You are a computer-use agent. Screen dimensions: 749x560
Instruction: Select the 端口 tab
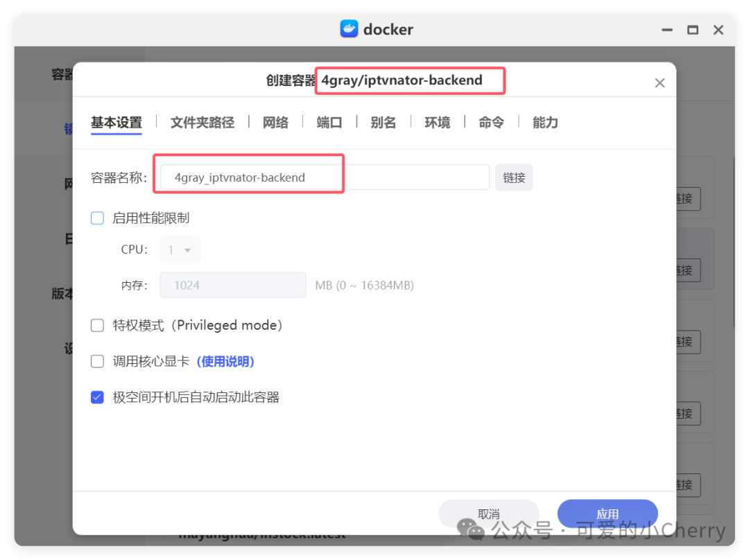(329, 123)
